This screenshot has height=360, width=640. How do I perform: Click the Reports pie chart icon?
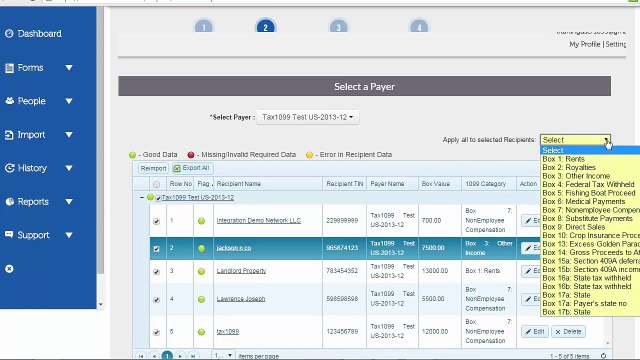coord(9,202)
